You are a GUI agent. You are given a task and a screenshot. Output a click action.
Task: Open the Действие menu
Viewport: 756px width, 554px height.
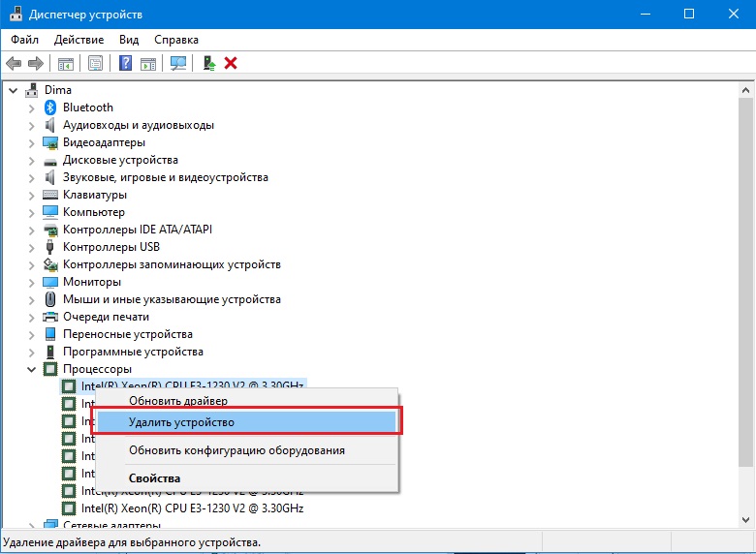tap(79, 40)
